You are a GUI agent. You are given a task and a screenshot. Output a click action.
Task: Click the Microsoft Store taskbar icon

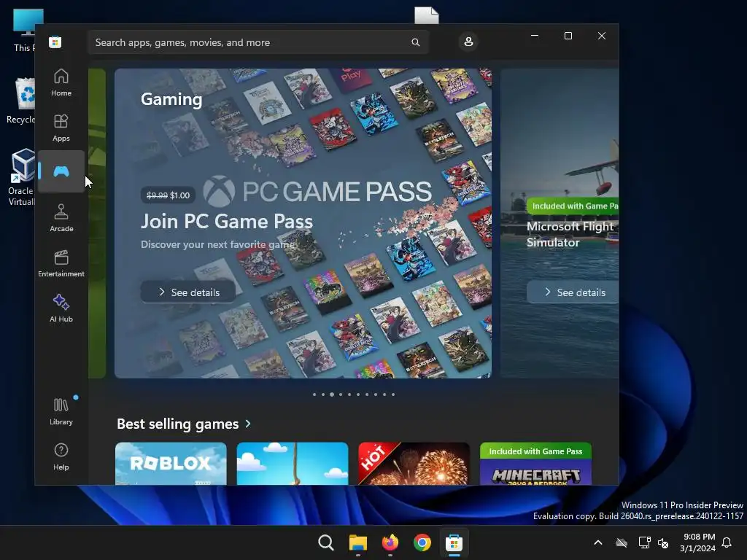(454, 542)
